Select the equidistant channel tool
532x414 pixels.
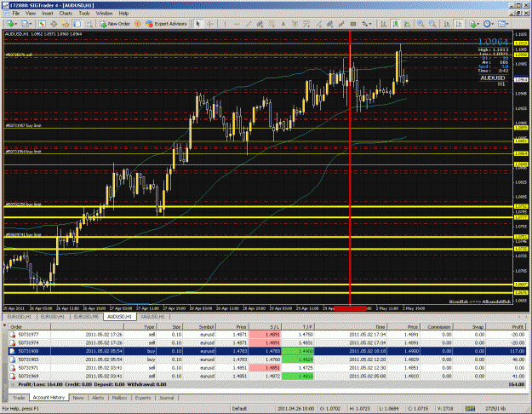[x=260, y=24]
